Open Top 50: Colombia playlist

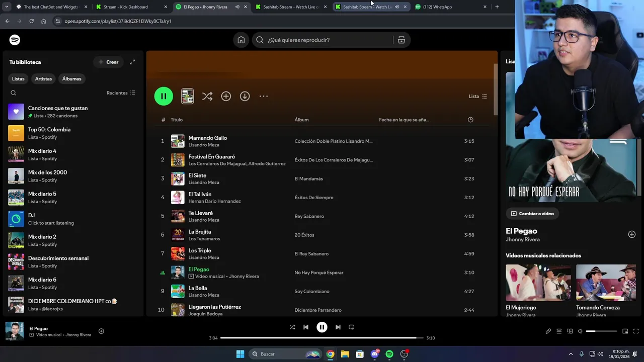coord(73,133)
